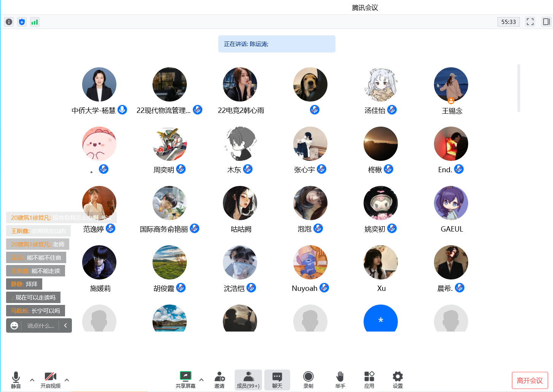Expand audio options arrow next to 静音

point(32,380)
